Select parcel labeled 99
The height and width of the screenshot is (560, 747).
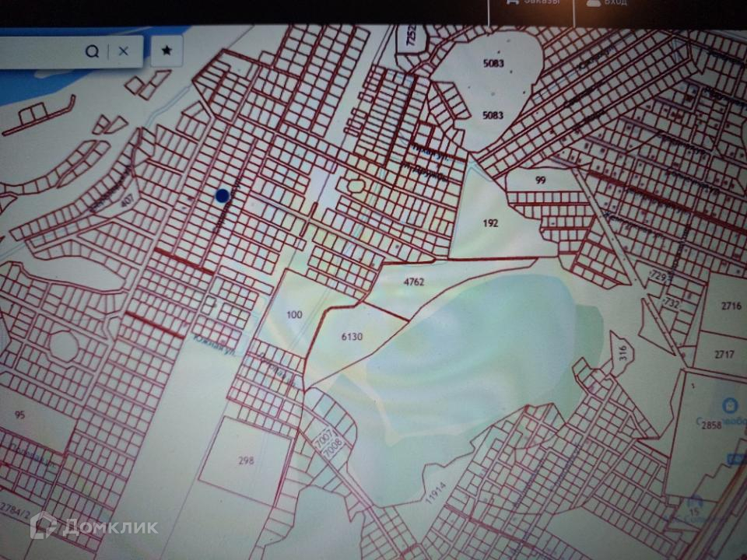tap(540, 180)
